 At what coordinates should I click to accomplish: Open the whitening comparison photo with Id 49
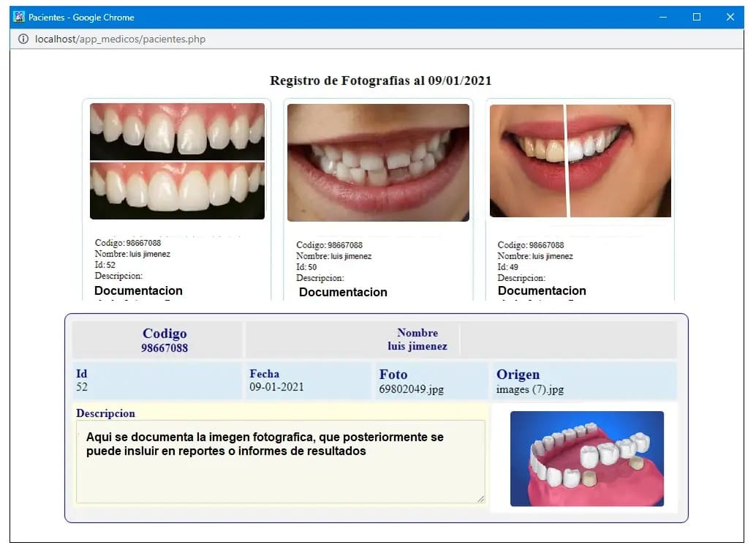[580, 161]
